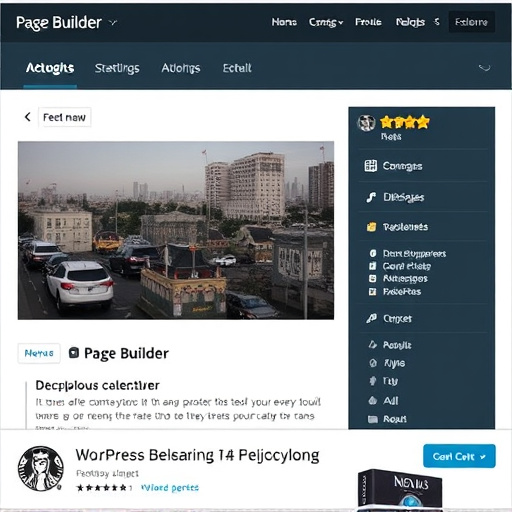Click the key-shaped sidebar icon
Image resolution: width=512 pixels, height=512 pixels.
click(x=371, y=318)
